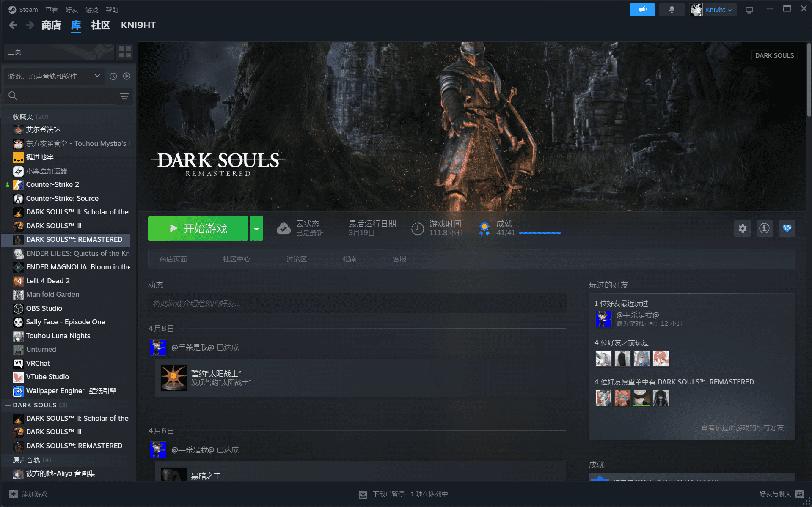This screenshot has height=507, width=812.
Task: Click the cloud status icon
Action: pyautogui.click(x=284, y=228)
